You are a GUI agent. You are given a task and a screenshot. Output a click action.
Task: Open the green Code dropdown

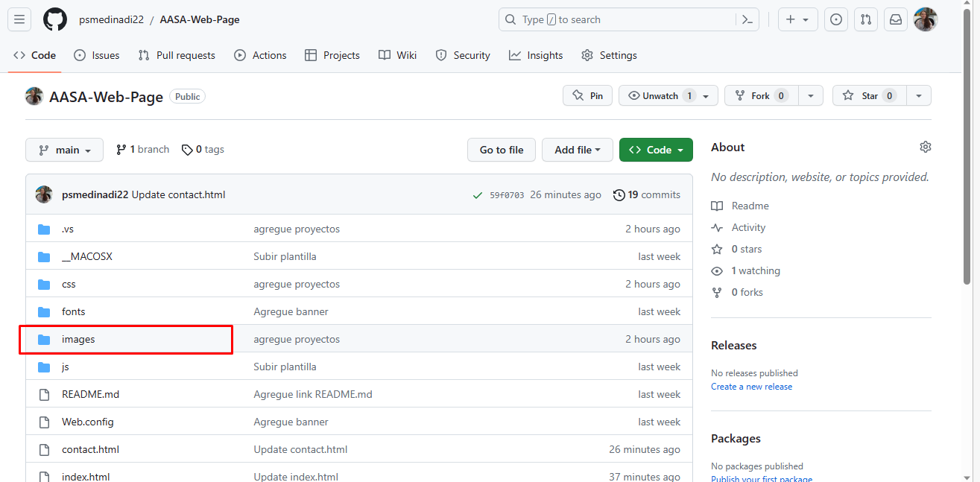pyautogui.click(x=656, y=150)
